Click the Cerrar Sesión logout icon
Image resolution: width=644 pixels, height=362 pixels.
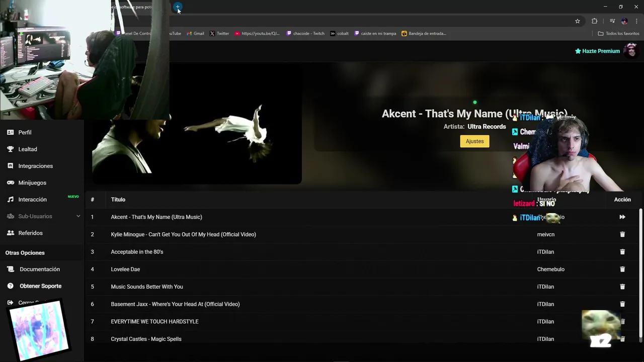(10, 303)
